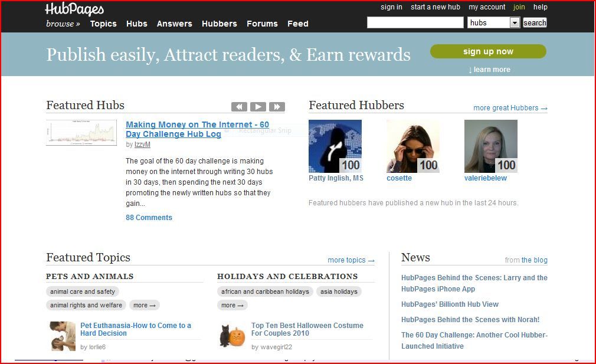Select animal care and safety tag

pos(83,291)
